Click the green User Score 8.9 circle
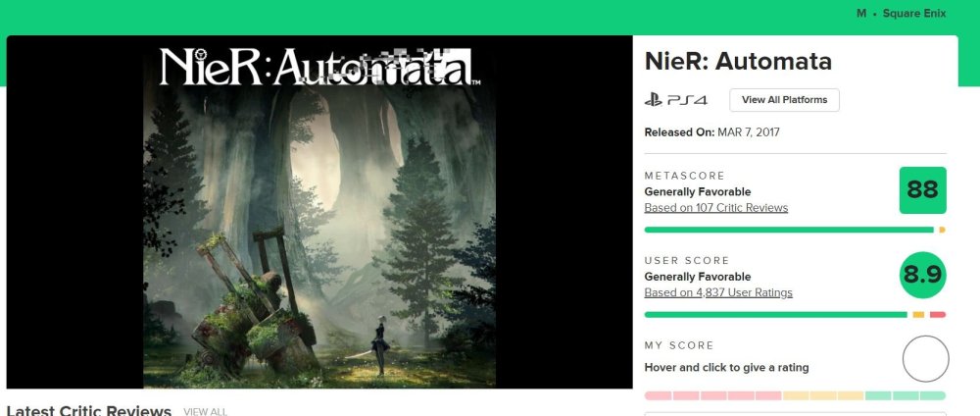This screenshot has height=416, width=980. (x=922, y=276)
